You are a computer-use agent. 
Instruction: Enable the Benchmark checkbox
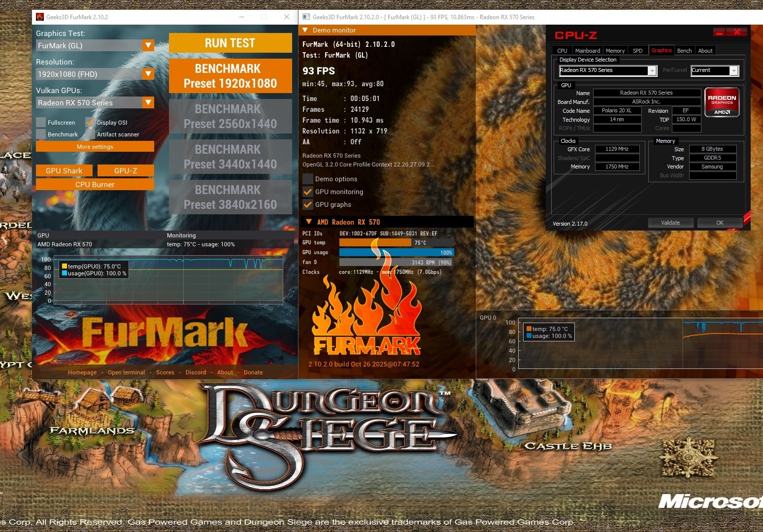coord(41,134)
